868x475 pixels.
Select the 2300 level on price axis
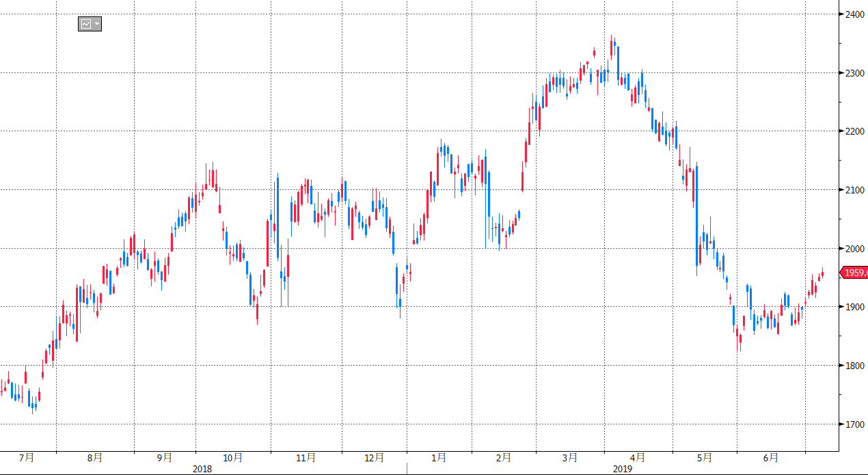tap(854, 72)
